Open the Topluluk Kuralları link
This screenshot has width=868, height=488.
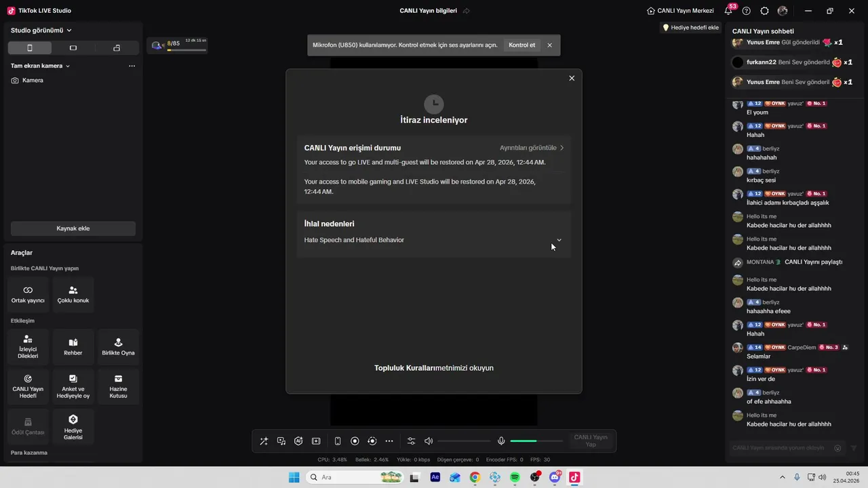tap(405, 368)
